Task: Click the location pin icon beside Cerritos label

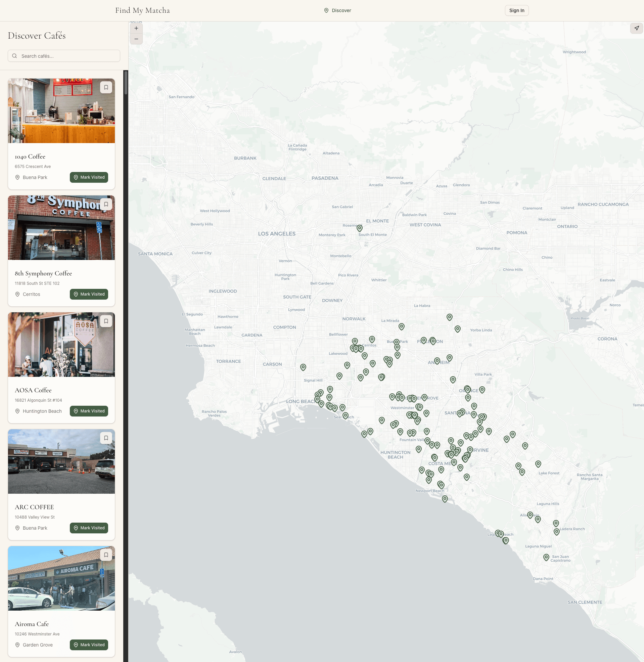Action: 17,294
